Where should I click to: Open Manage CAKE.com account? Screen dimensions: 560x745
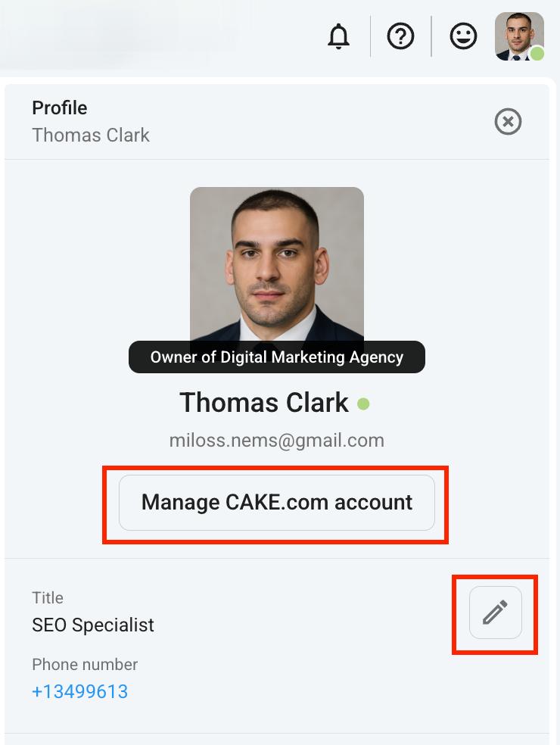[276, 502]
